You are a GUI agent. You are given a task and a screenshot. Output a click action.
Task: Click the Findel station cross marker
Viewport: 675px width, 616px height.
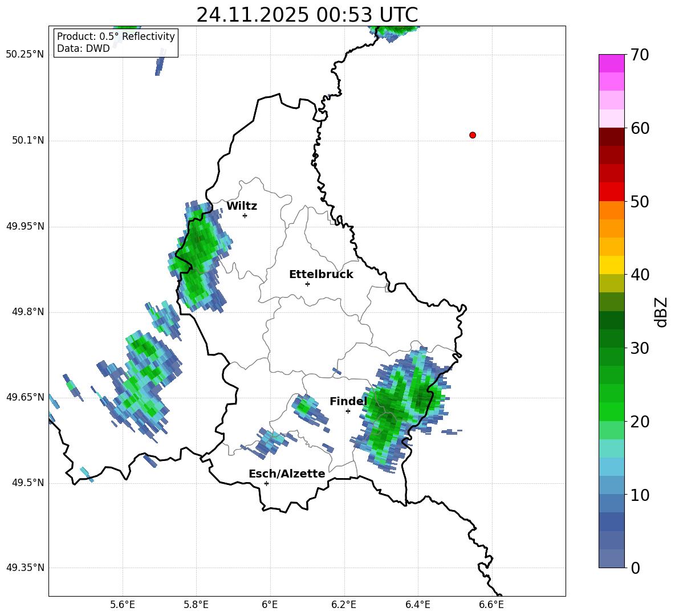click(348, 411)
